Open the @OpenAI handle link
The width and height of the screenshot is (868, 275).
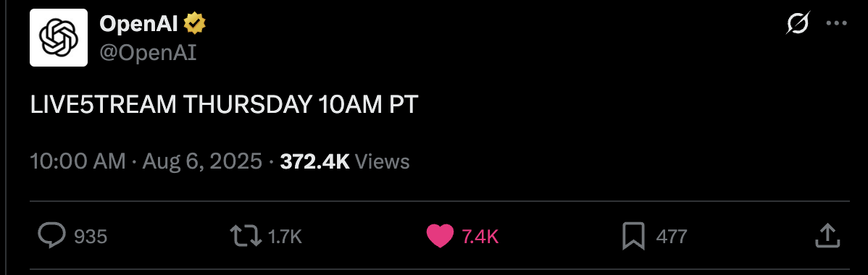pos(148,54)
